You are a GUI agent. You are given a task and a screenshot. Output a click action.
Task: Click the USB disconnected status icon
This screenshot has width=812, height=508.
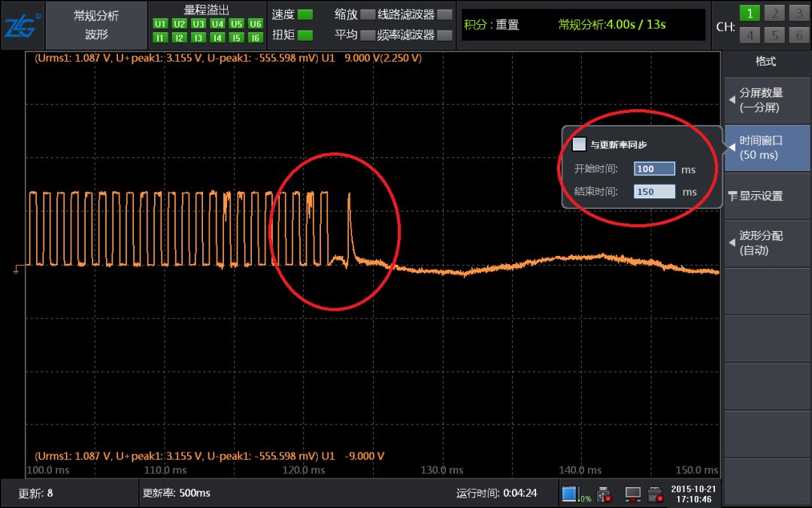click(x=604, y=494)
